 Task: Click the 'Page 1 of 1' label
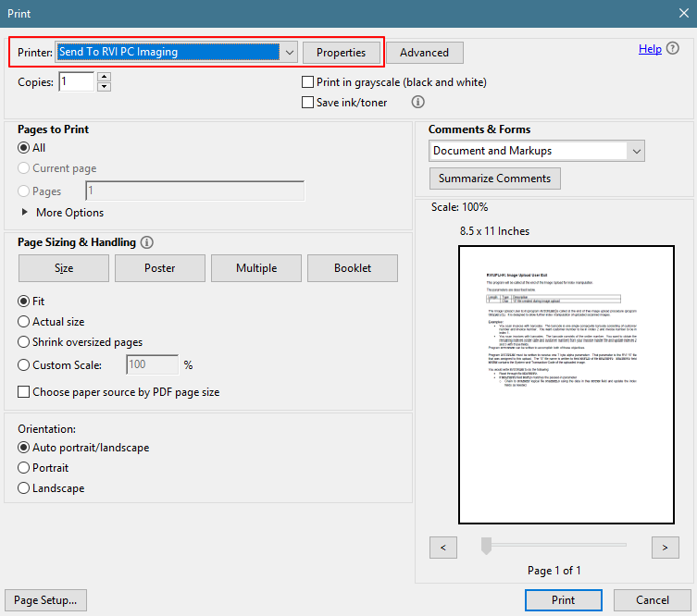coord(554,571)
